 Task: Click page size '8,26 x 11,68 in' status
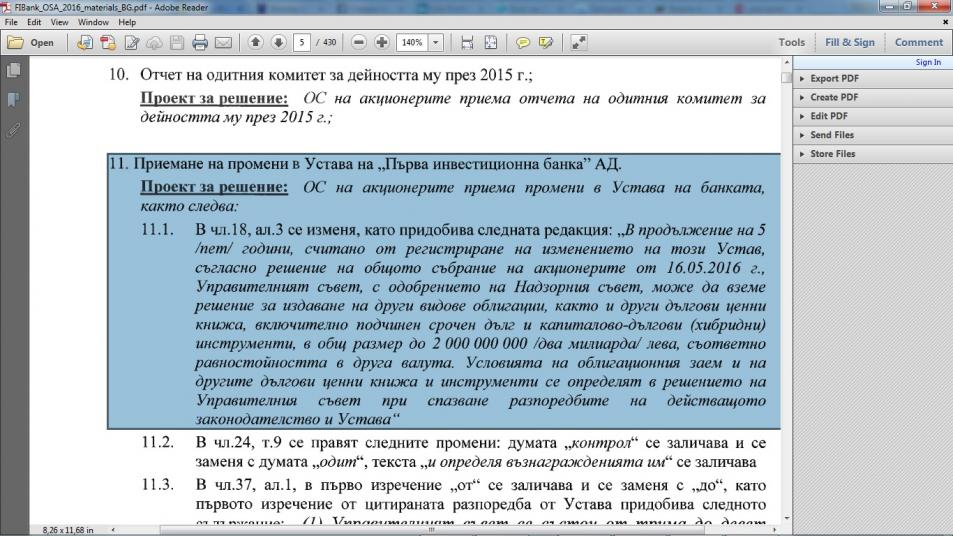pyautogui.click(x=67, y=530)
